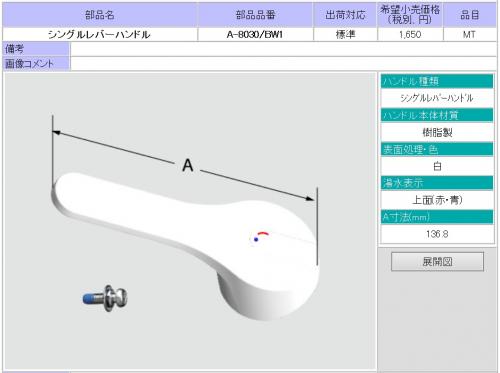
Task: Click the 展開図 button
Action: 437,262
